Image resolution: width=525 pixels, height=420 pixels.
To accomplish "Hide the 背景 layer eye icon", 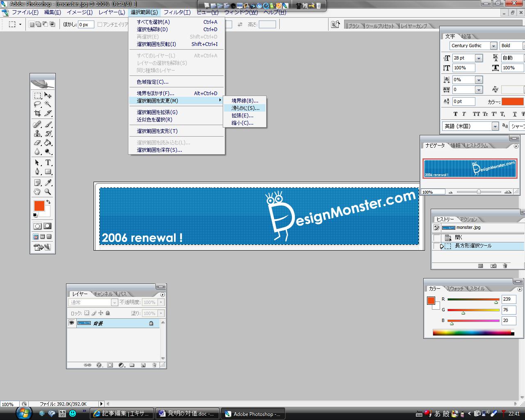I will pyautogui.click(x=72, y=323).
